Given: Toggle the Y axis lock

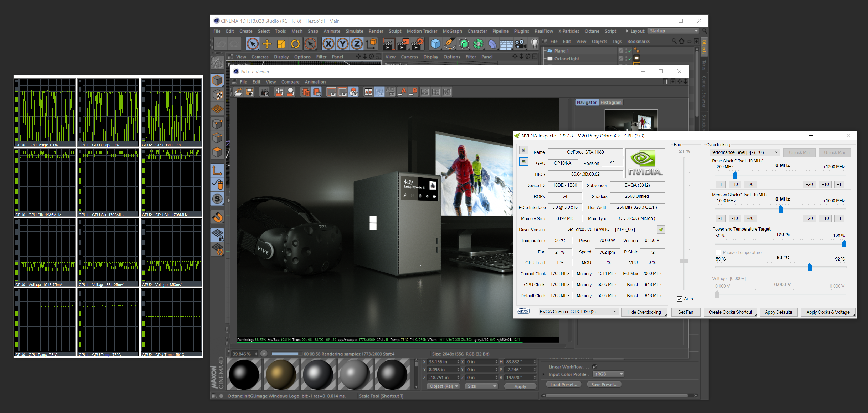Looking at the screenshot, I should click(x=343, y=44).
